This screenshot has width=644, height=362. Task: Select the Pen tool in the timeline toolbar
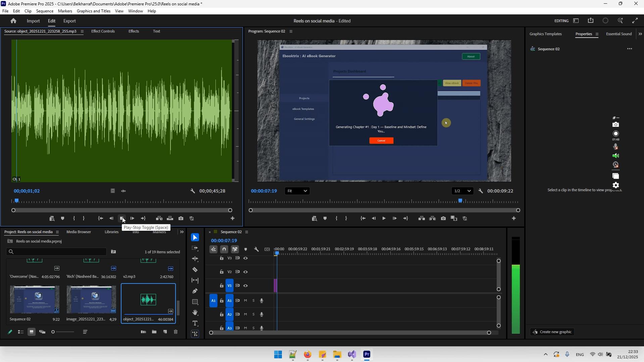pyautogui.click(x=195, y=291)
